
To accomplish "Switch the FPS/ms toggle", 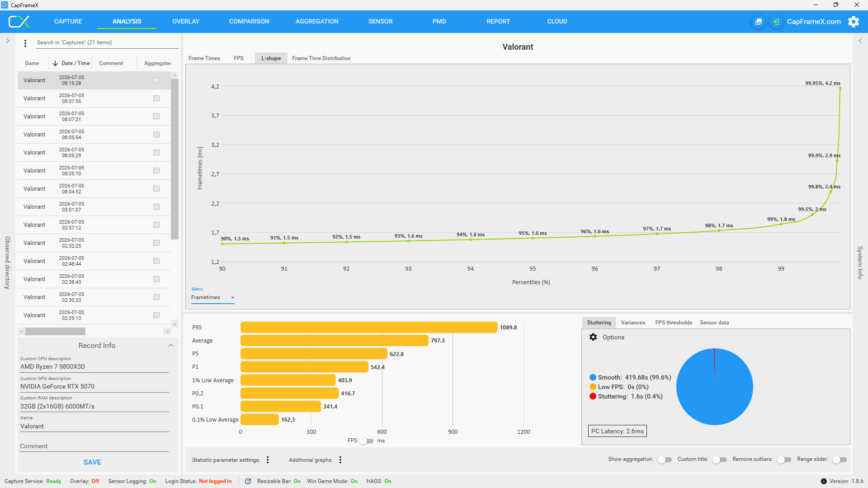I will click(367, 441).
